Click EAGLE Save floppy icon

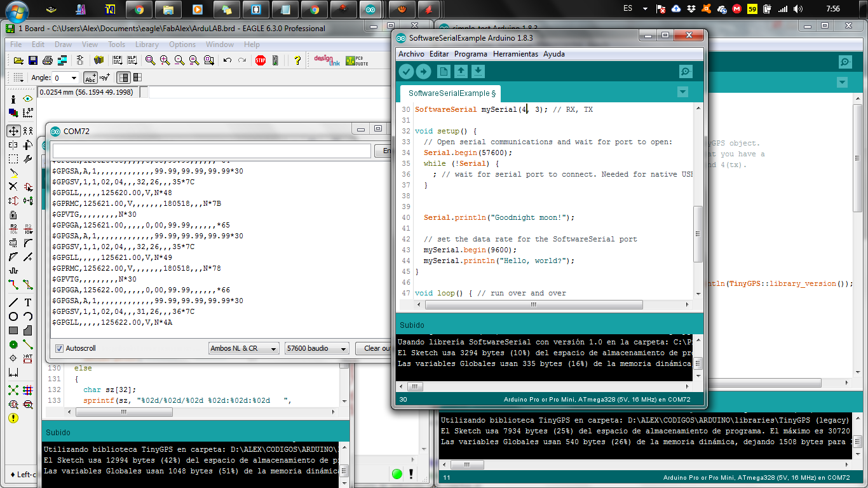[33, 60]
